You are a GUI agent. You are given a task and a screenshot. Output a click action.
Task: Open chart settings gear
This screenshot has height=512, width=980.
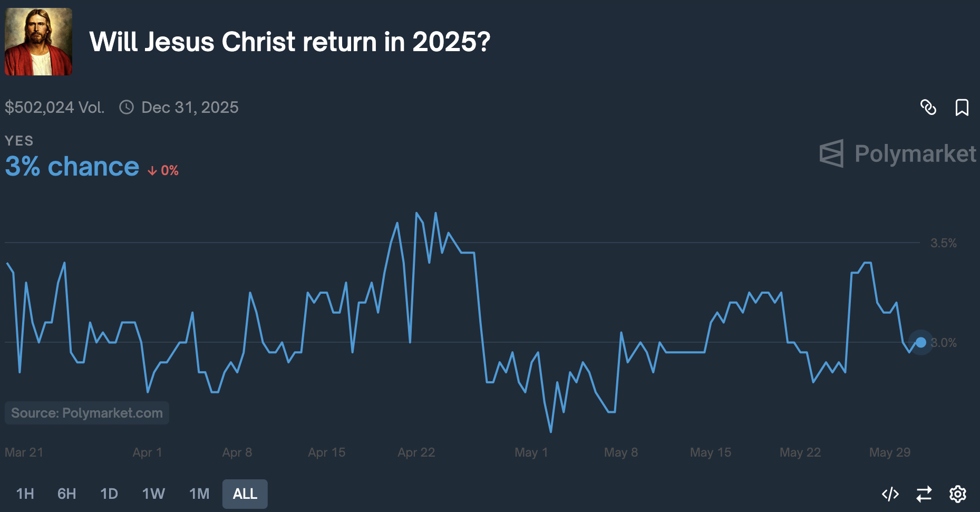tap(957, 494)
